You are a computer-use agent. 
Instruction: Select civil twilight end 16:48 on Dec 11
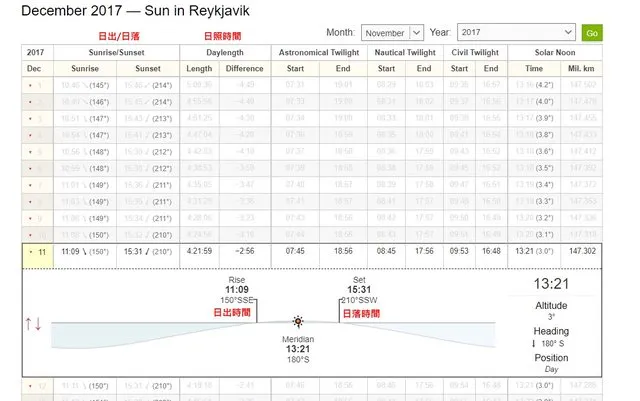(x=491, y=251)
